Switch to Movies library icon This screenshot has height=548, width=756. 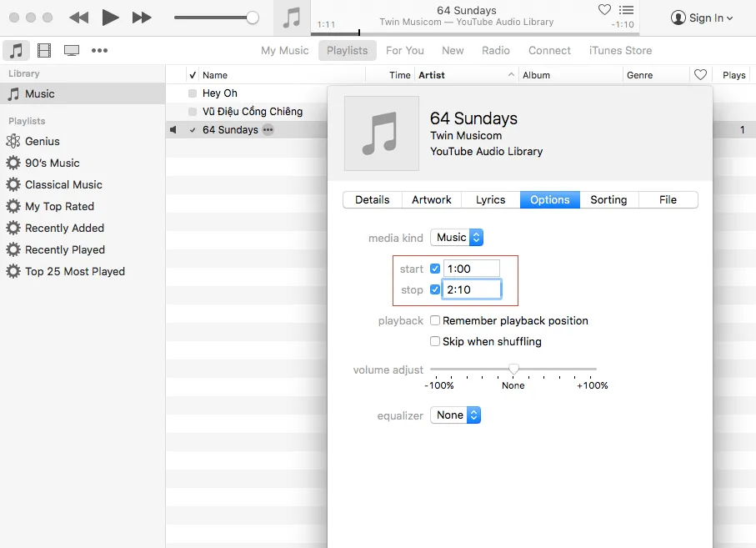point(44,51)
